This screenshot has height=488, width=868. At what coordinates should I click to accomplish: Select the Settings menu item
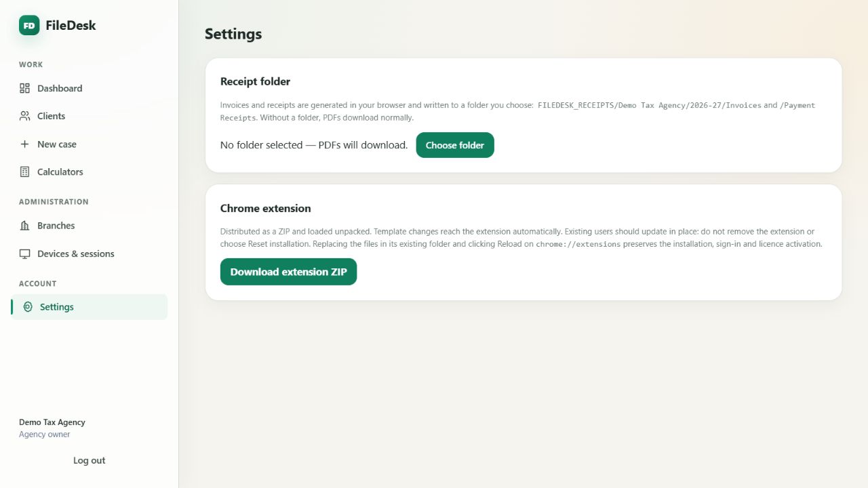tap(90, 307)
